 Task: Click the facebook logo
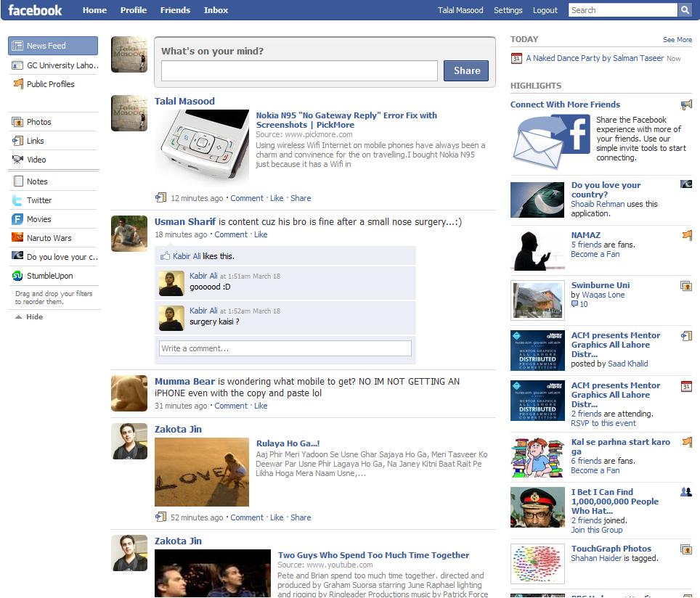[x=35, y=10]
